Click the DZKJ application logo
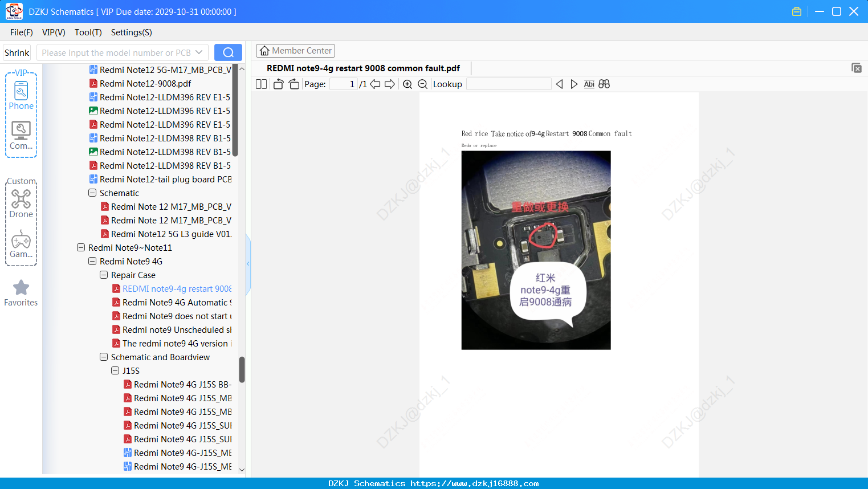The width and height of the screenshot is (868, 489). coord(14,11)
